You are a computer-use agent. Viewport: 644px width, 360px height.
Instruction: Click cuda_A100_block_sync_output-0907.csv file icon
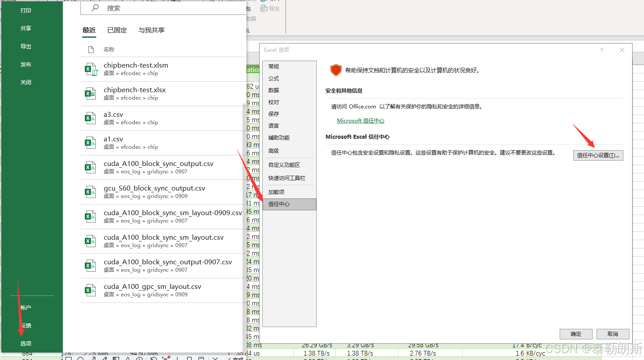click(x=90, y=266)
